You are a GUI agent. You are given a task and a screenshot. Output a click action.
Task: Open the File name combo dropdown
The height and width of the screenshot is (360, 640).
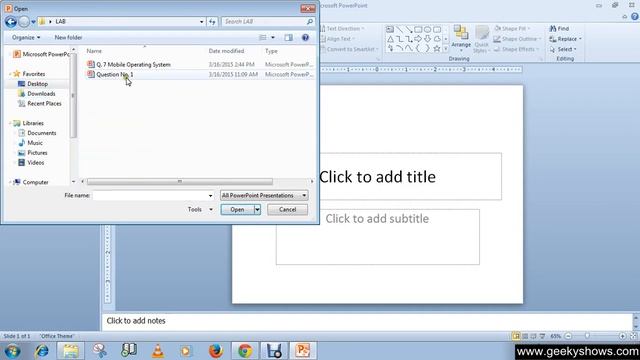211,196
